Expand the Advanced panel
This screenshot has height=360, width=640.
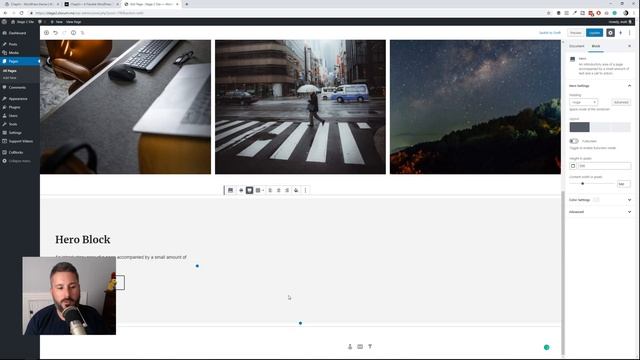(600, 212)
